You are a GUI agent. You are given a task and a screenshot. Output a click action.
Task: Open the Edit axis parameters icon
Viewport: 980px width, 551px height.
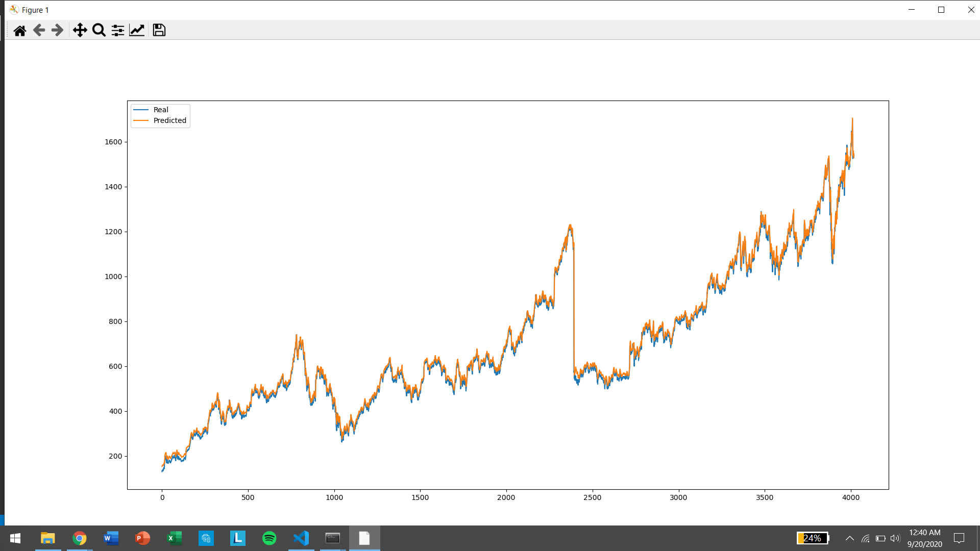pos(137,31)
